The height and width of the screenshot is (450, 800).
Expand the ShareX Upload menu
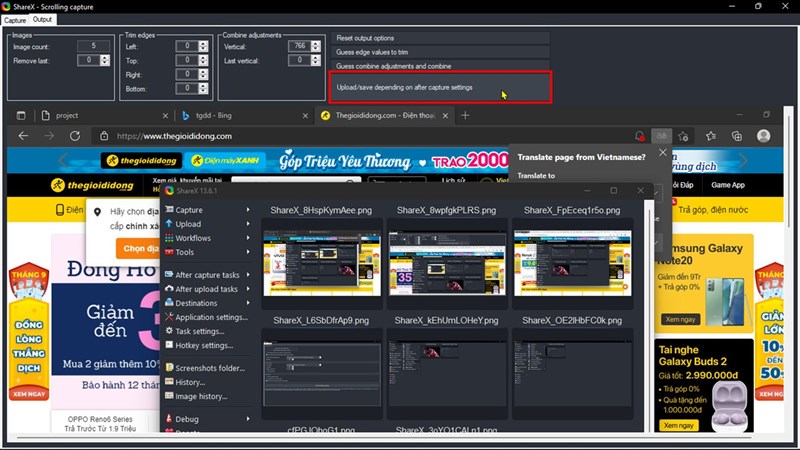click(x=207, y=224)
